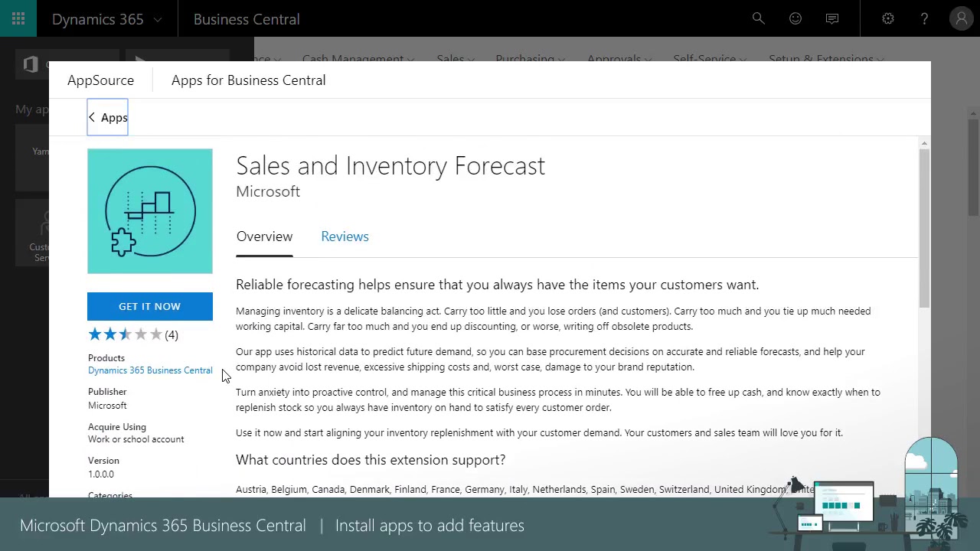Screen dimensions: 980x551
Task: Open the chat message icon
Action: click(832, 18)
